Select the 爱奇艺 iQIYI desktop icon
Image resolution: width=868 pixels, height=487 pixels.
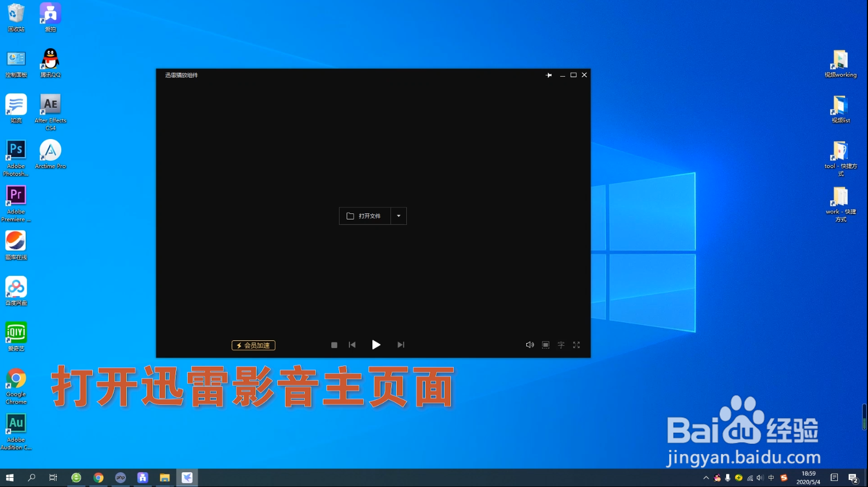coord(16,337)
